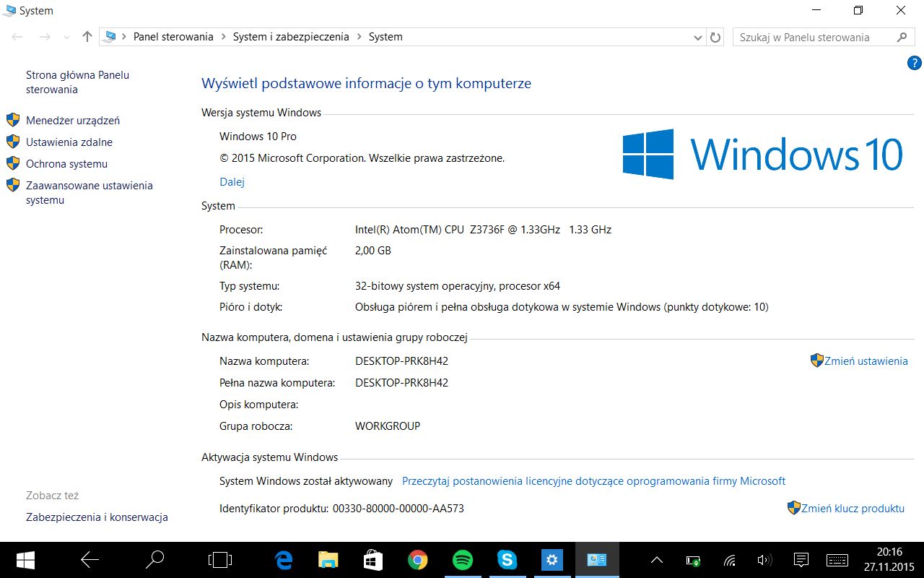Viewport: 924px width, 578px height.
Task: Click active Control Panel taskbar icon
Action: tap(596, 560)
